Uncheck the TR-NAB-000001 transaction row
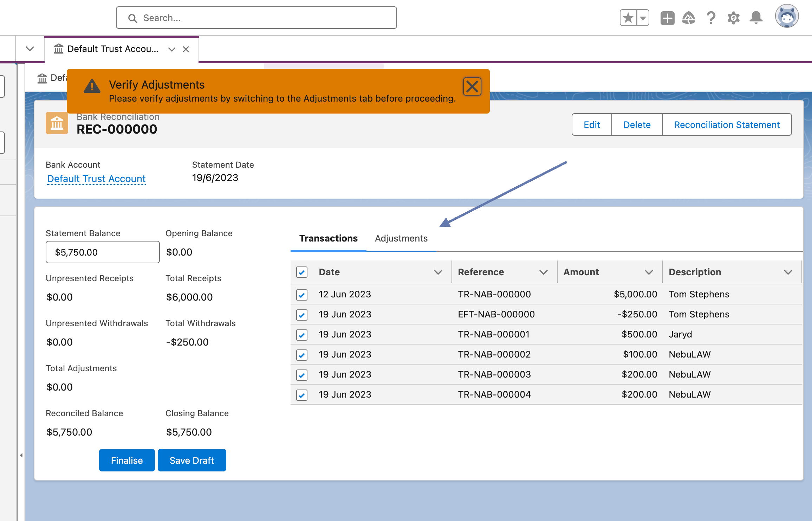 click(x=302, y=335)
